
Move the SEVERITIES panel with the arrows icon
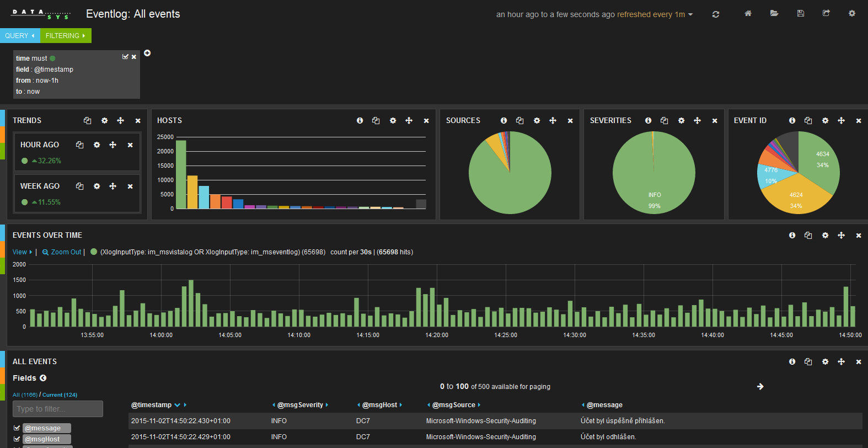pyautogui.click(x=697, y=120)
